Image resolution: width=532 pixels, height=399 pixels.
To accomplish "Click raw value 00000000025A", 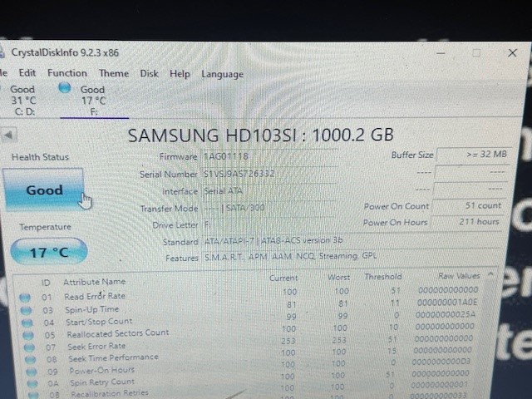I will tap(446, 315).
